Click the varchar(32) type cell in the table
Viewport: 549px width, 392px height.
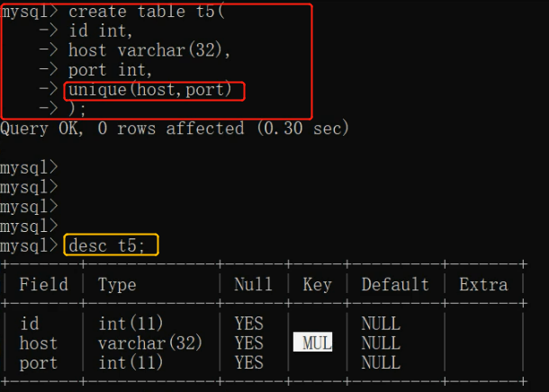point(149,343)
